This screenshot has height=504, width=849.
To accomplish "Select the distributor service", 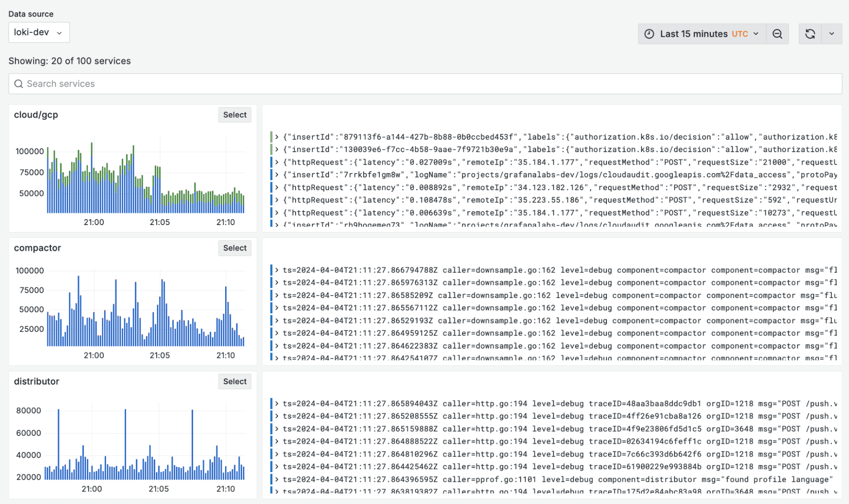I will pyautogui.click(x=234, y=381).
